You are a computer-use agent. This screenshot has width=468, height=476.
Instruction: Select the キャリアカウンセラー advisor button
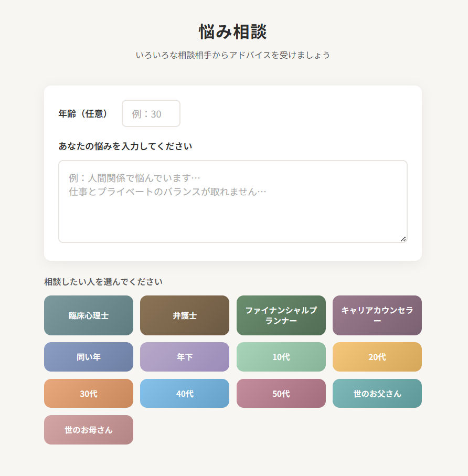pyautogui.click(x=377, y=315)
